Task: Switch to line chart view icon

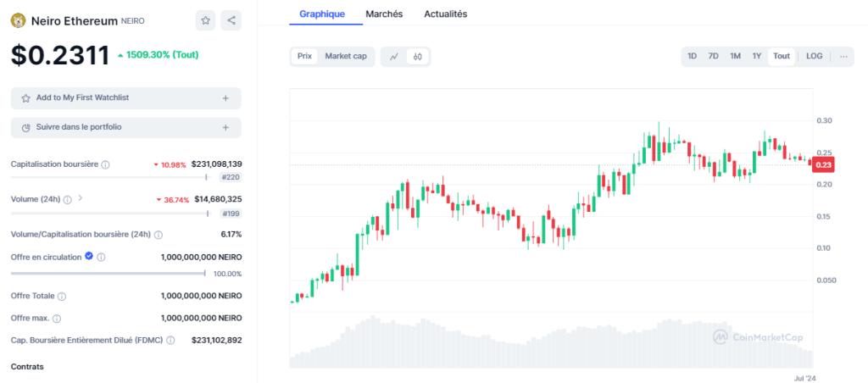Action: 394,56
